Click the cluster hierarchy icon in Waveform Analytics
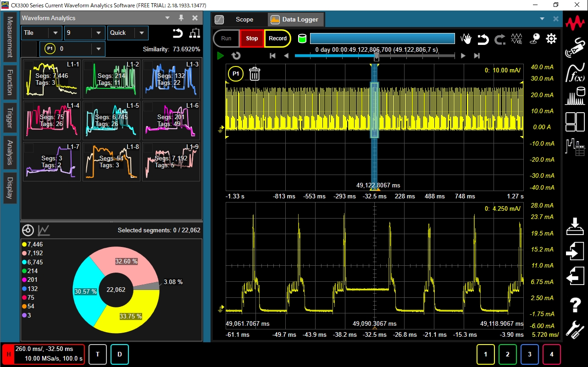The height and width of the screenshot is (367, 588). tap(195, 33)
